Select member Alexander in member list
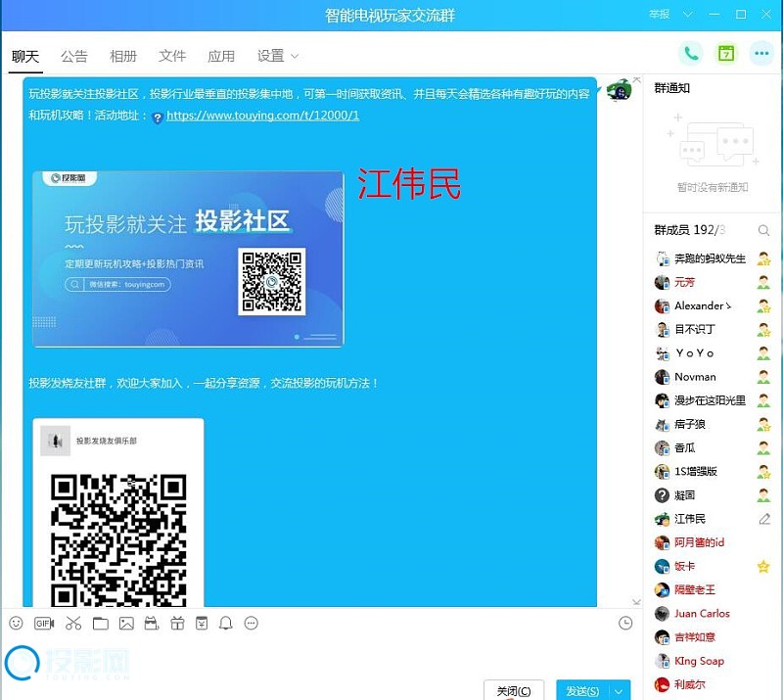Viewport: 783px width, 700px height. [x=713, y=305]
